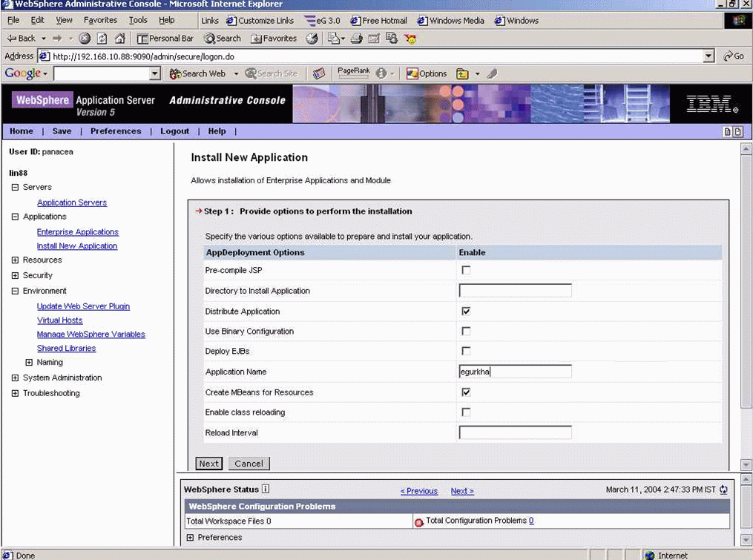This screenshot has height=560, width=753.
Task: Tick the Deploy EJBs checkbox
Action: pos(466,351)
